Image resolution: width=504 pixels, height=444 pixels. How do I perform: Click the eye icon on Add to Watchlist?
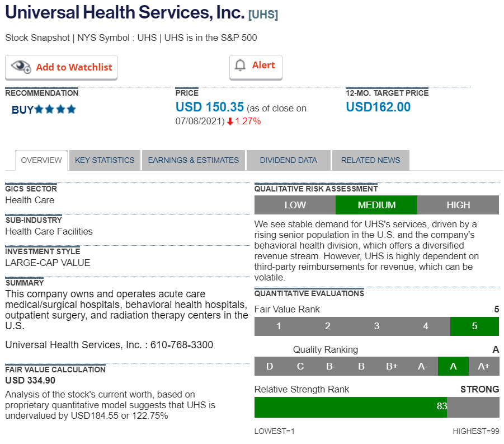21,67
